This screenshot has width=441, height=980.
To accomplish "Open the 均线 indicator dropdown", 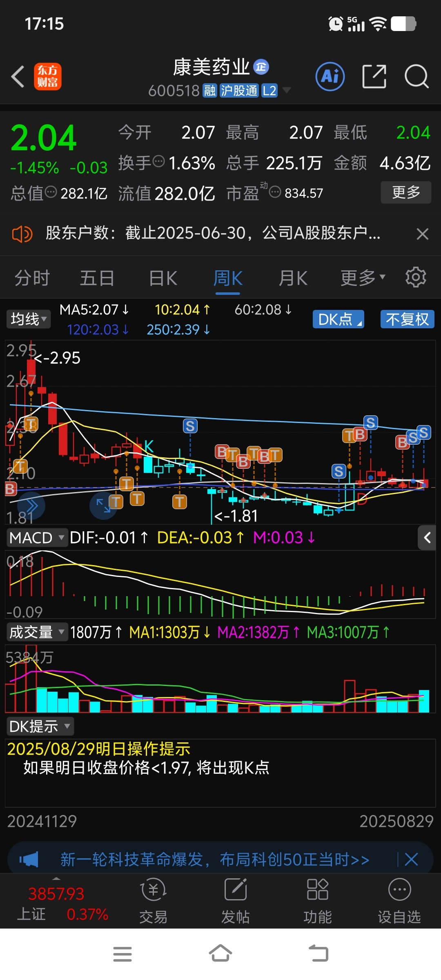I will click(29, 319).
